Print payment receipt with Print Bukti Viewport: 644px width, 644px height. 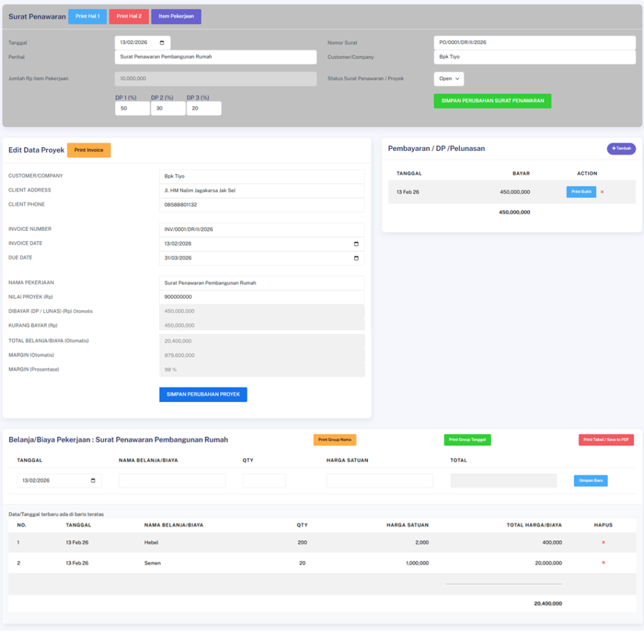coord(581,192)
